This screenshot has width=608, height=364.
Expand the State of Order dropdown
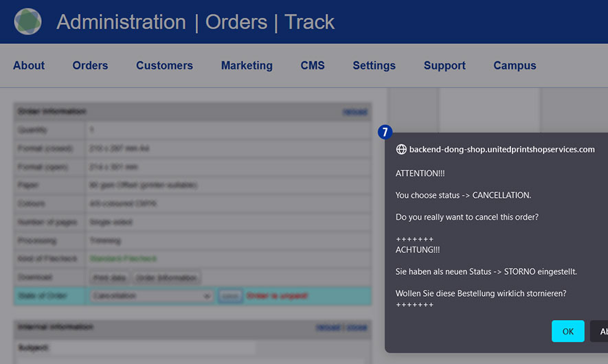[151, 296]
